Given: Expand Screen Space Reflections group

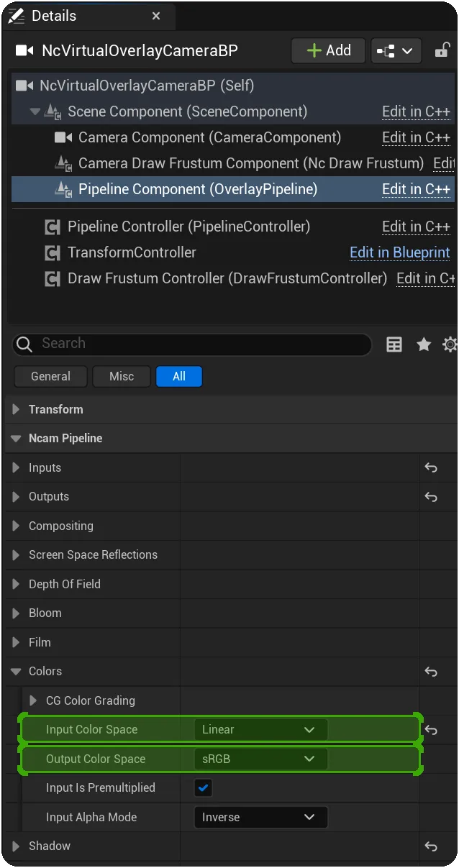Looking at the screenshot, I should [16, 555].
